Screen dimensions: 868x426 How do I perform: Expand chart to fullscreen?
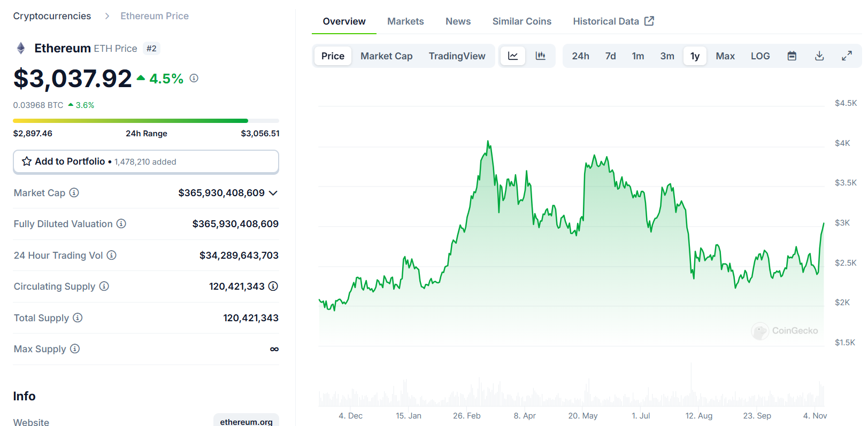(x=847, y=56)
